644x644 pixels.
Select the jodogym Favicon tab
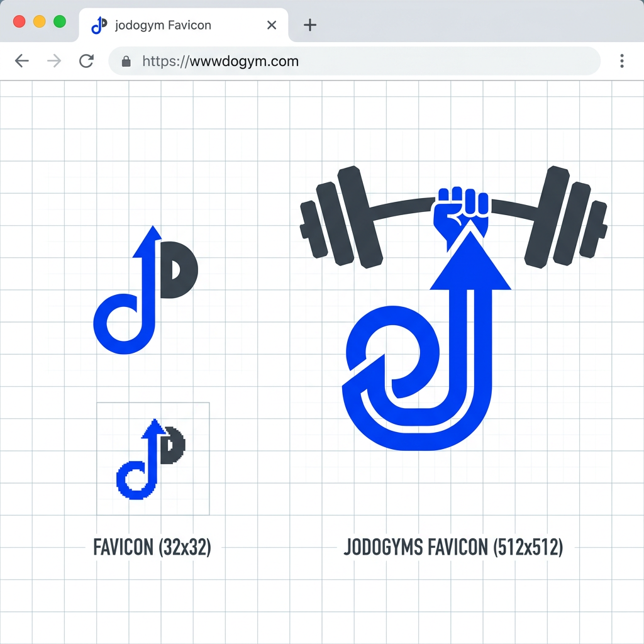pos(184,25)
